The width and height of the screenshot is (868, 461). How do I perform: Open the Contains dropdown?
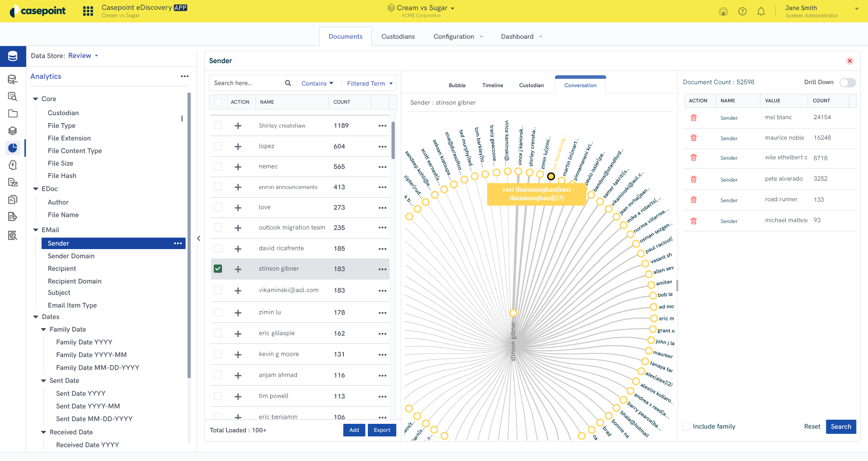click(317, 83)
